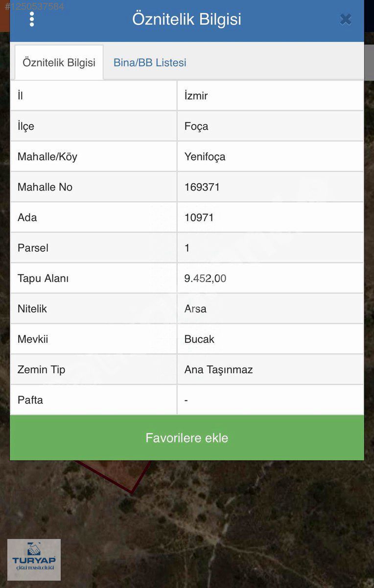
Task: Open the three-dot options menu
Action: point(32,19)
